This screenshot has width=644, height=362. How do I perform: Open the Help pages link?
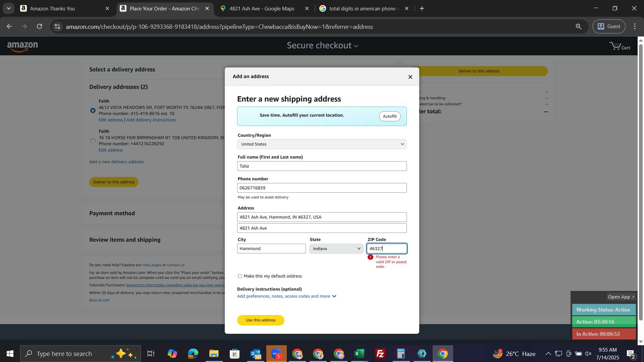coord(152,265)
